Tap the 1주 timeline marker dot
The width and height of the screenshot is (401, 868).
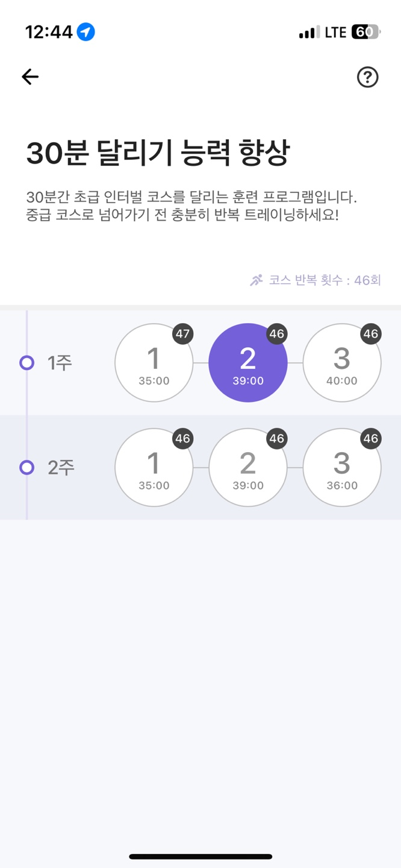click(26, 363)
